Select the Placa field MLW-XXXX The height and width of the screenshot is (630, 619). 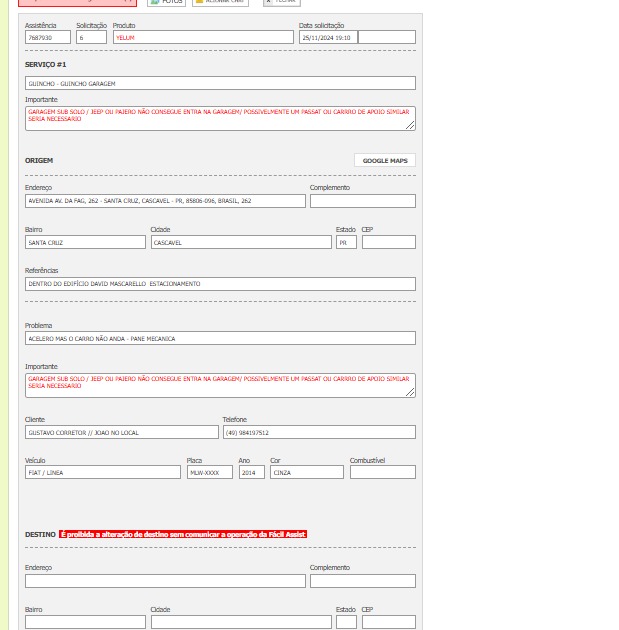point(210,472)
